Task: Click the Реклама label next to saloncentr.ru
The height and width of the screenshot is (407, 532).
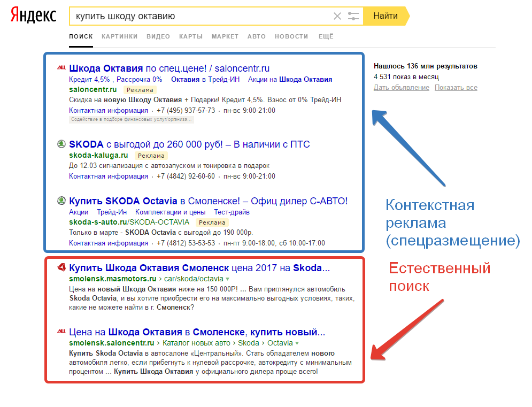Action: 140,90
